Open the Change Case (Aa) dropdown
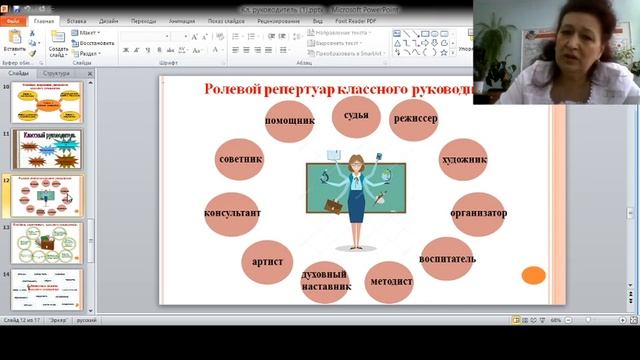 tap(197, 50)
